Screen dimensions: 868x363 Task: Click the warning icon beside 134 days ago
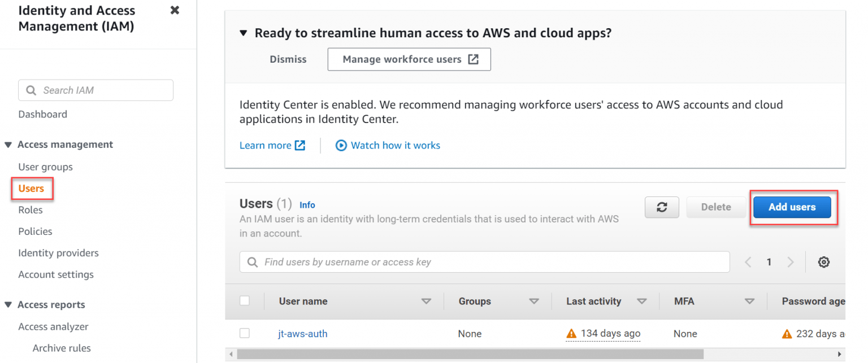(571, 333)
